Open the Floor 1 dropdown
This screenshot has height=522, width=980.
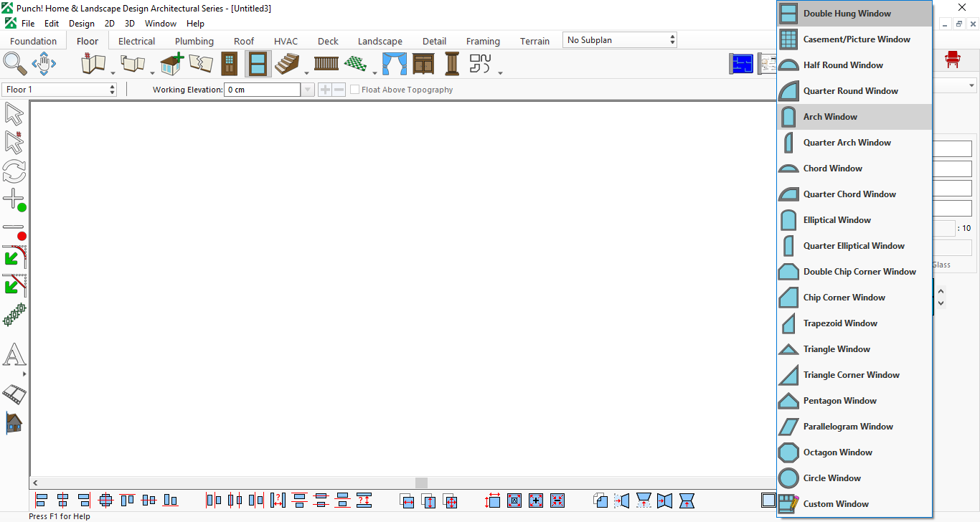pos(60,90)
